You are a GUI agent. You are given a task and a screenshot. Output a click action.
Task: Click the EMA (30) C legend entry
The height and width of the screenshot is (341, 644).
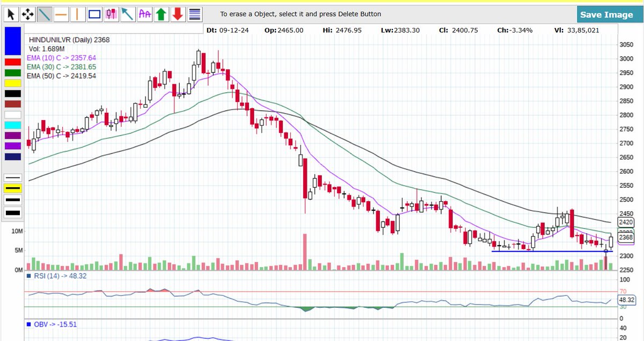61,66
